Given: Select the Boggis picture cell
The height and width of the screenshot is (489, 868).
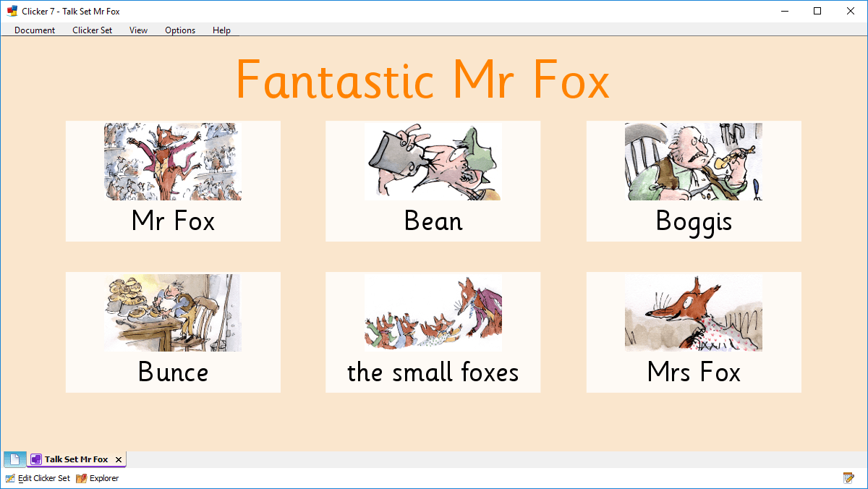Looking at the screenshot, I should click(694, 181).
